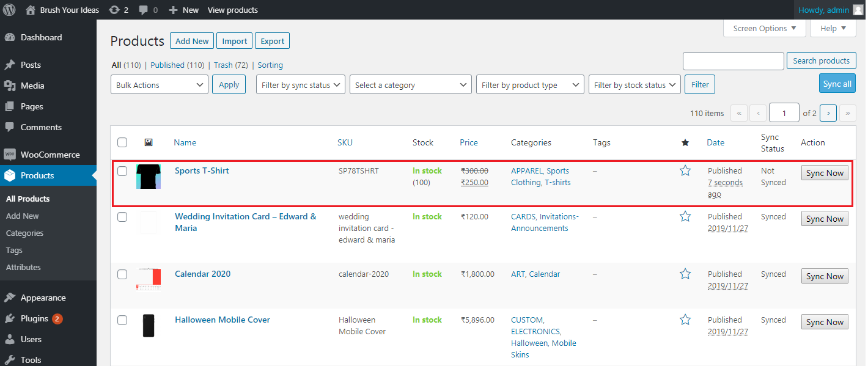Screen dimensions: 868x366
Task: Toggle featured star for Sports T-Shirt
Action: pos(685,171)
